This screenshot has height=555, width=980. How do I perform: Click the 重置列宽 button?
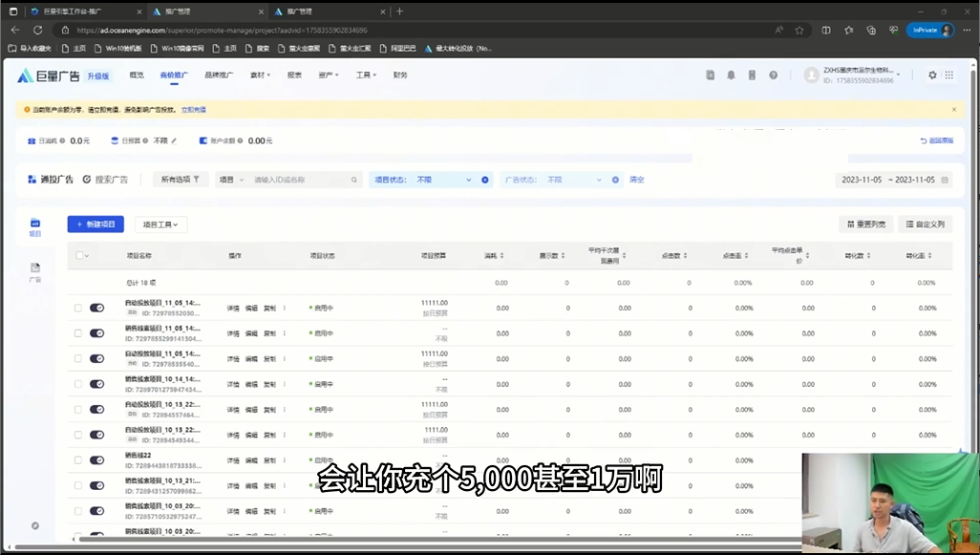(x=866, y=224)
